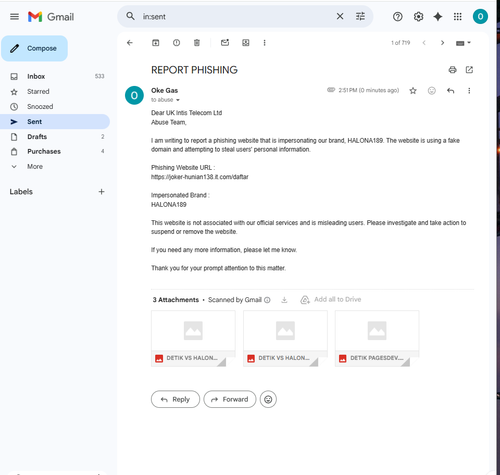Screen dimensions: 500x475
Task: Open the Google apps grid
Action: coord(458,16)
